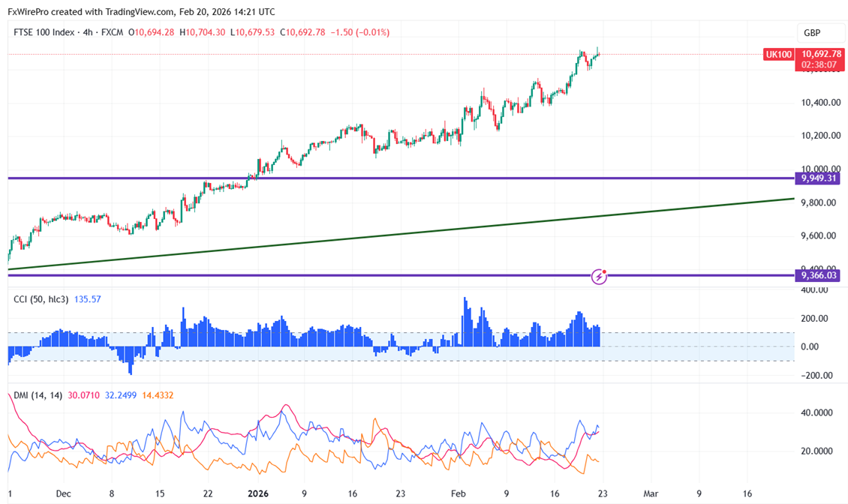The height and width of the screenshot is (504, 848).
Task: Click the DMI value 14.4332
Action: (158, 395)
